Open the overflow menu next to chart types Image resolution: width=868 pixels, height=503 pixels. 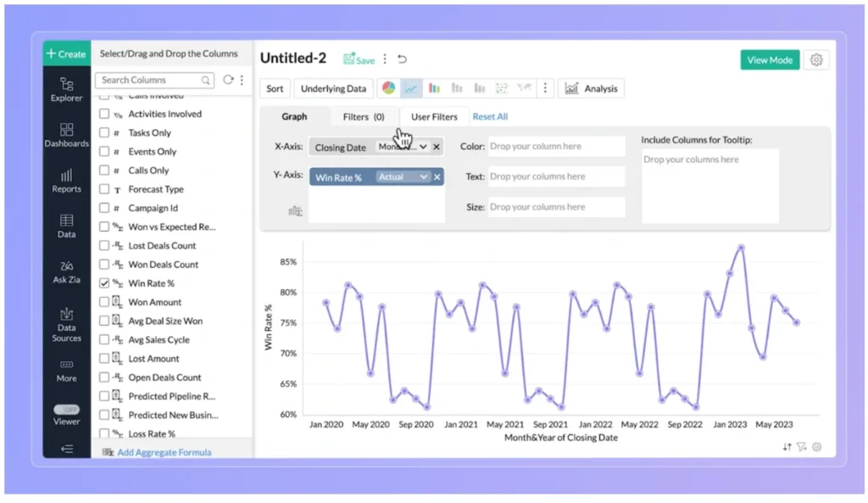(x=546, y=87)
